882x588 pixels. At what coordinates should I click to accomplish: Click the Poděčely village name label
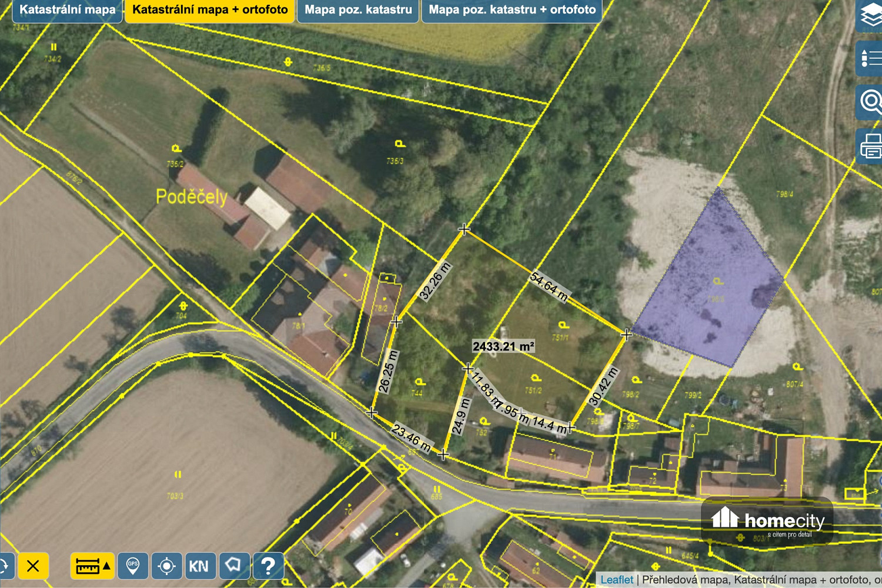pyautogui.click(x=191, y=196)
